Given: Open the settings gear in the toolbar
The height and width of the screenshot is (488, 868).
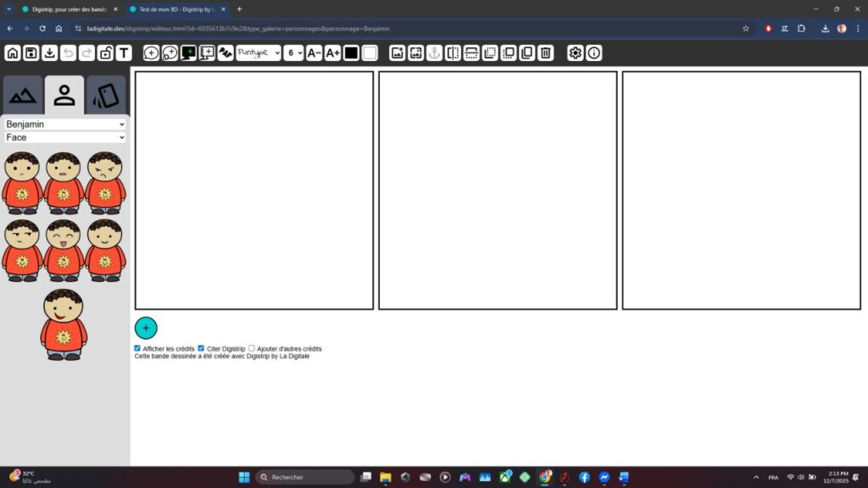Looking at the screenshot, I should [x=574, y=53].
